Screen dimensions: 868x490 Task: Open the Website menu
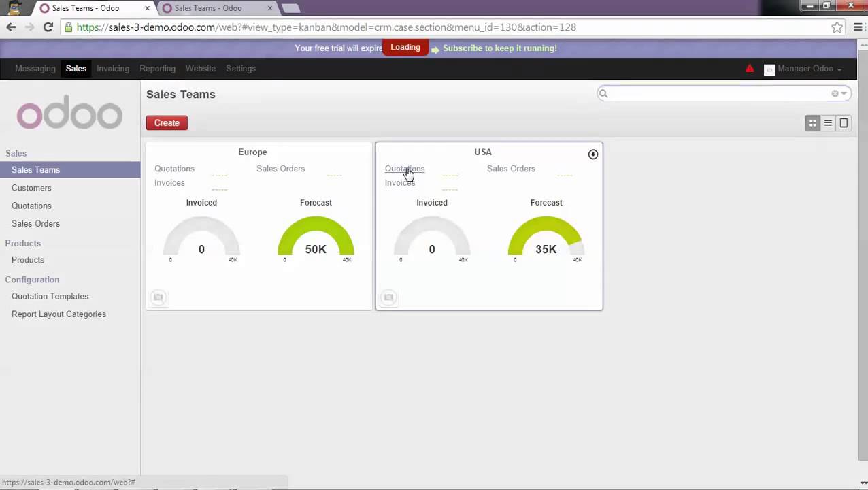201,69
